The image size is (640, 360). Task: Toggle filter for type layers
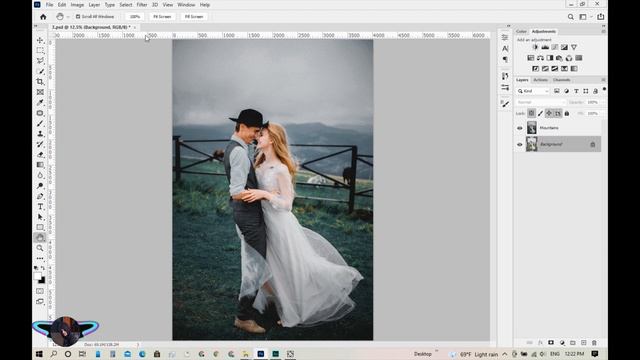pyautogui.click(x=576, y=91)
